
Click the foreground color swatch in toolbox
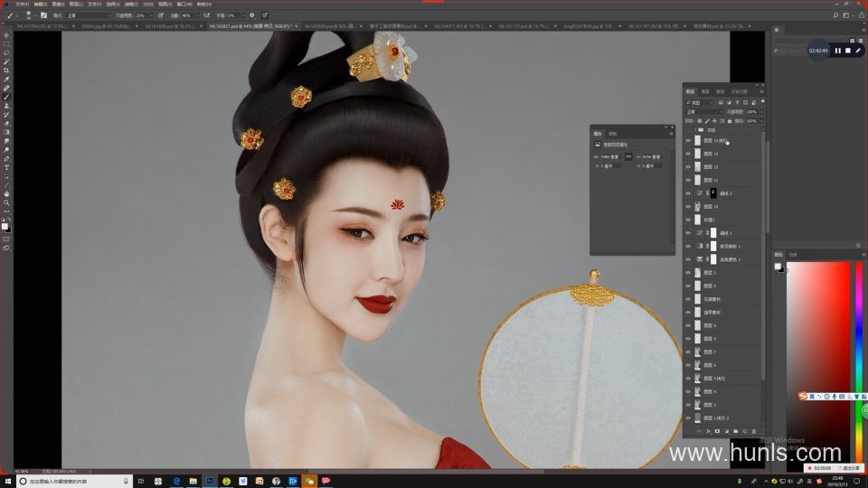pos(5,226)
